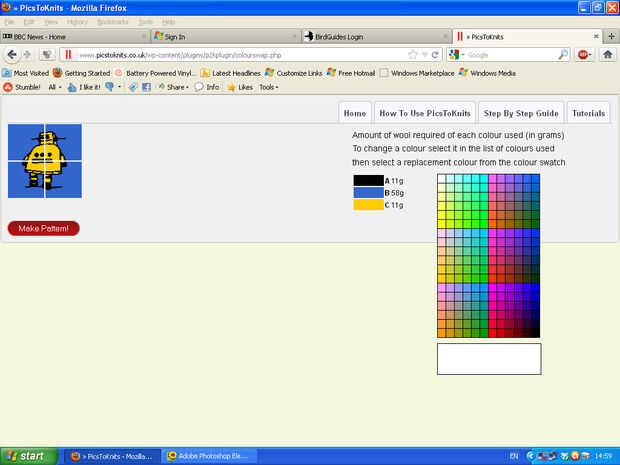Viewport: 620px width, 465px height.
Task: Open the Bookmarks menu
Action: [113, 22]
